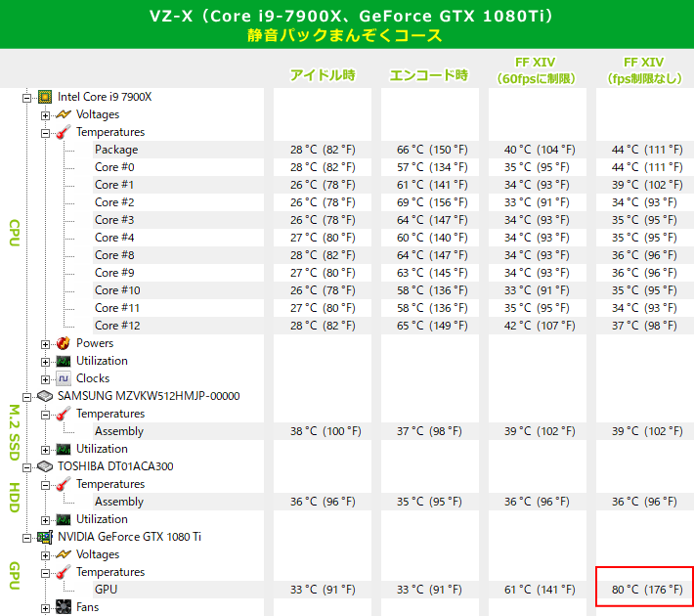This screenshot has height=616, width=694.
Task: Expand Voltages under Intel Core i9
Action: pos(45,115)
